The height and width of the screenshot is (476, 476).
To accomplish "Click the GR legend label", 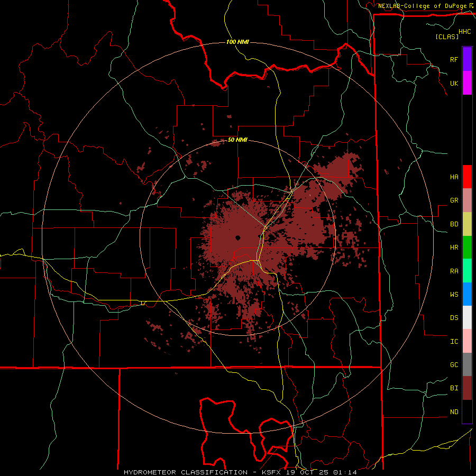I will [454, 200].
